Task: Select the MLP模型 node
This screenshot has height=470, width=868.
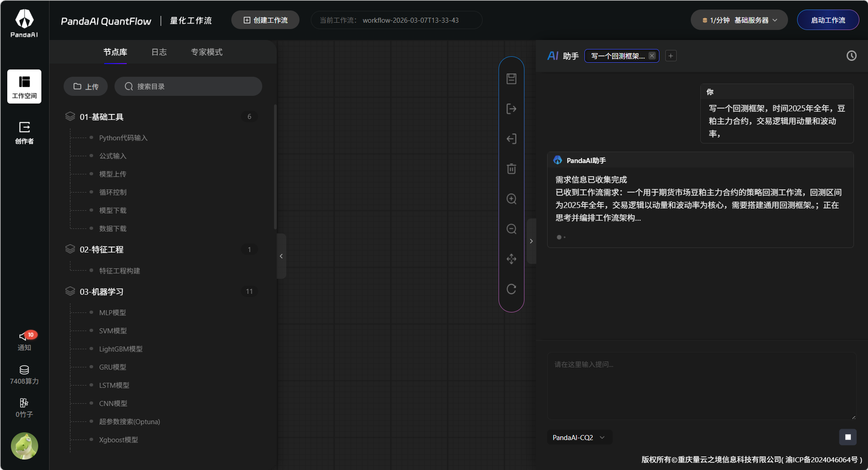Action: tap(113, 312)
